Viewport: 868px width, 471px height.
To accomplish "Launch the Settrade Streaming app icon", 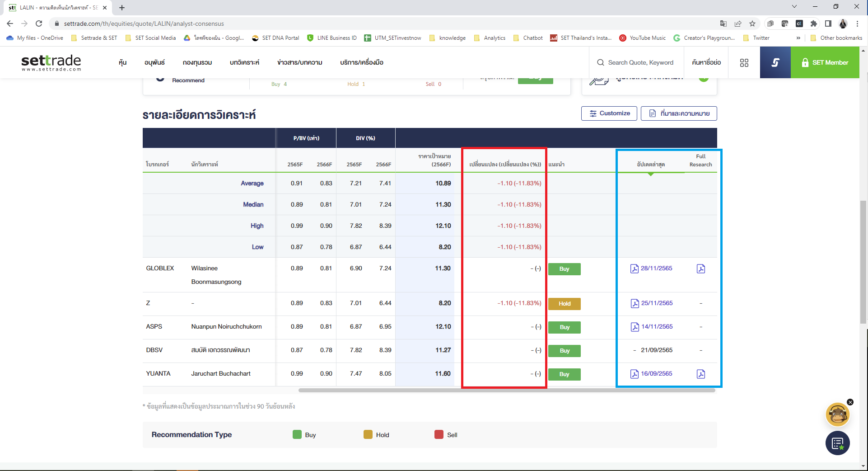I will point(775,62).
